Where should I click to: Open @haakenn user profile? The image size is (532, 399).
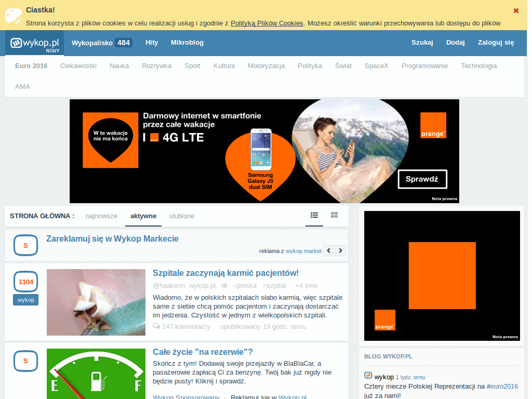(x=169, y=286)
